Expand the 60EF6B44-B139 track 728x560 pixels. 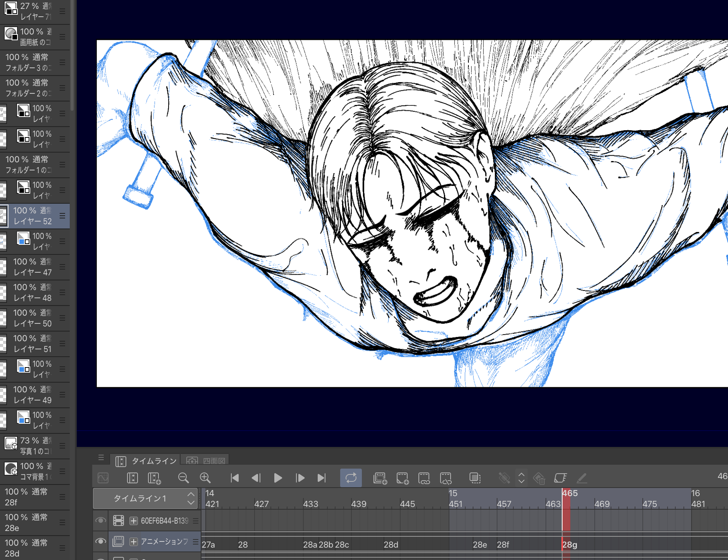point(134,521)
